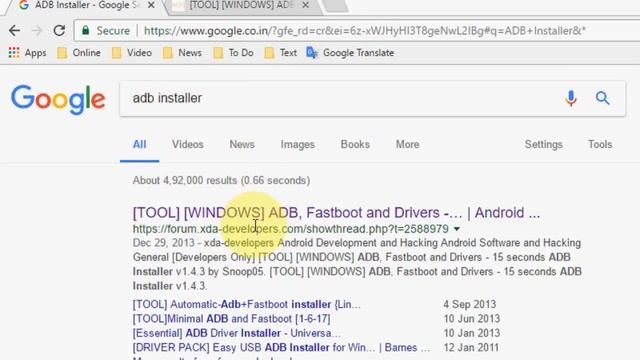This screenshot has height=360, width=640.
Task: Click the 'Dec 29, 2013' snippet text
Action: [164, 243]
